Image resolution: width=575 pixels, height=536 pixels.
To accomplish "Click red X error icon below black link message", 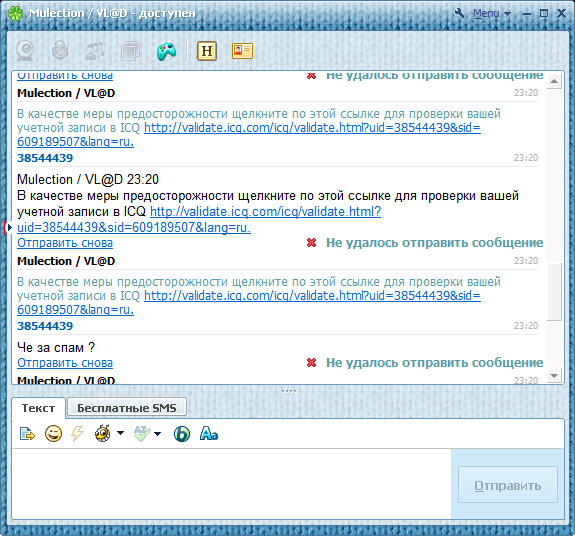I will point(311,243).
